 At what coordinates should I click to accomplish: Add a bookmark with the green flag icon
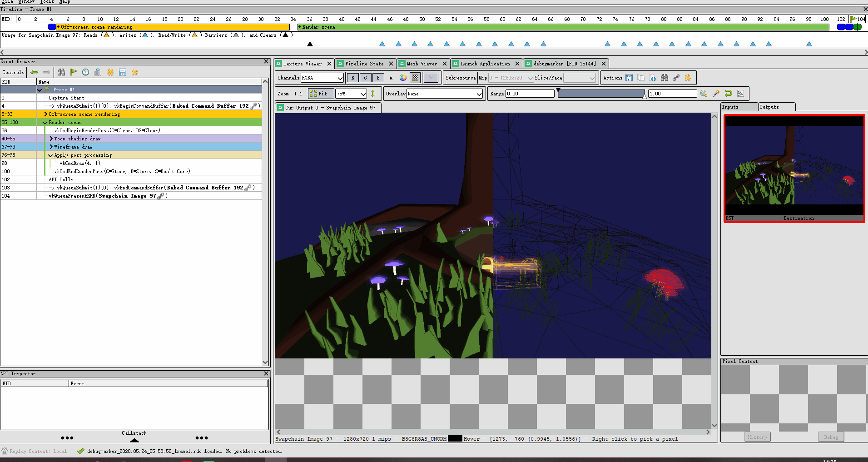point(74,72)
